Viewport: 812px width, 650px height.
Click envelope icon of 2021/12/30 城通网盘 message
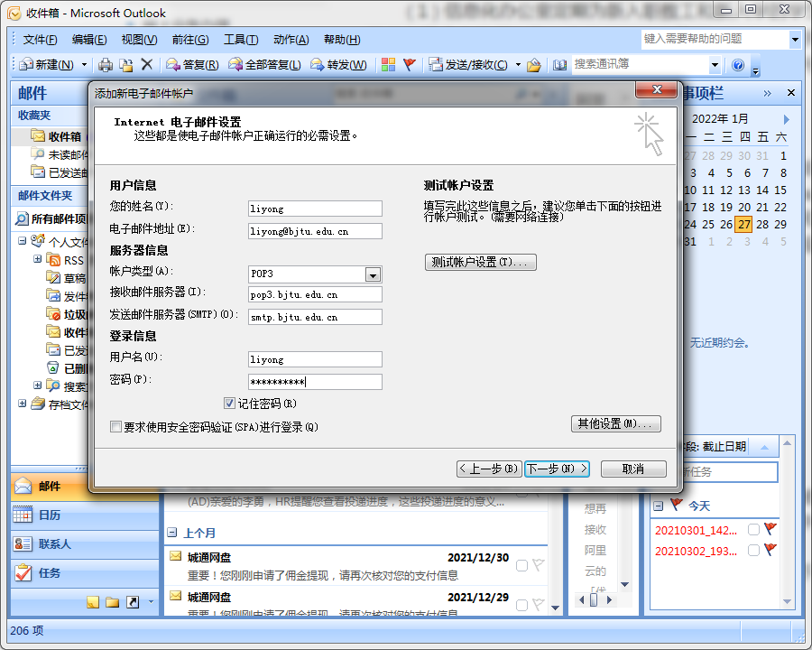(x=176, y=557)
